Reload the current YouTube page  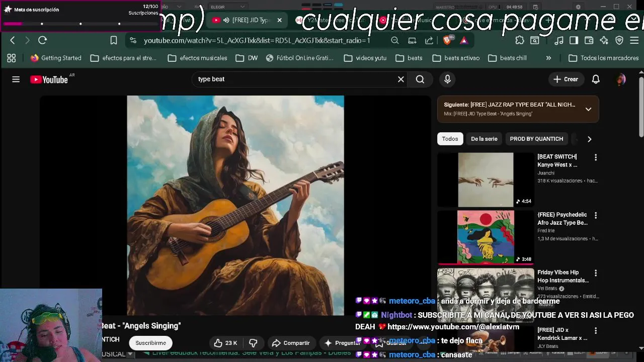point(43,40)
